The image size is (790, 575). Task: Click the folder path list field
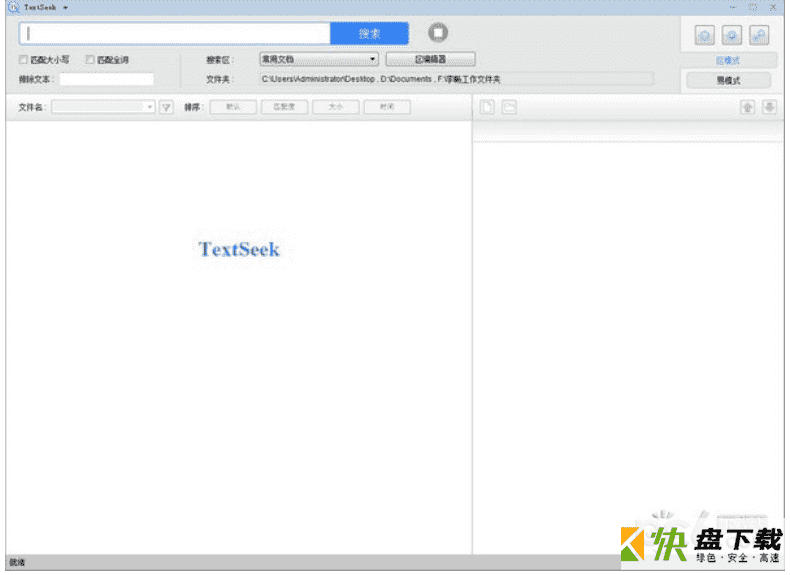tap(456, 79)
